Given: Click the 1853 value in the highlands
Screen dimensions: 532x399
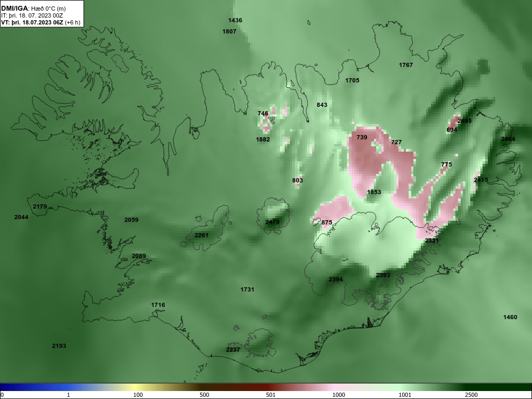Looking at the screenshot, I should coord(374,192).
